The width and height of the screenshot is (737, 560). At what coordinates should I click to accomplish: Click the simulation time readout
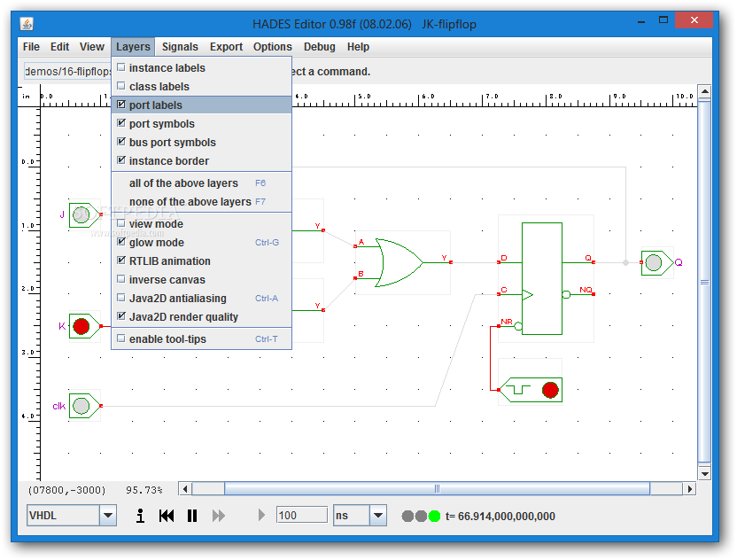(500, 517)
